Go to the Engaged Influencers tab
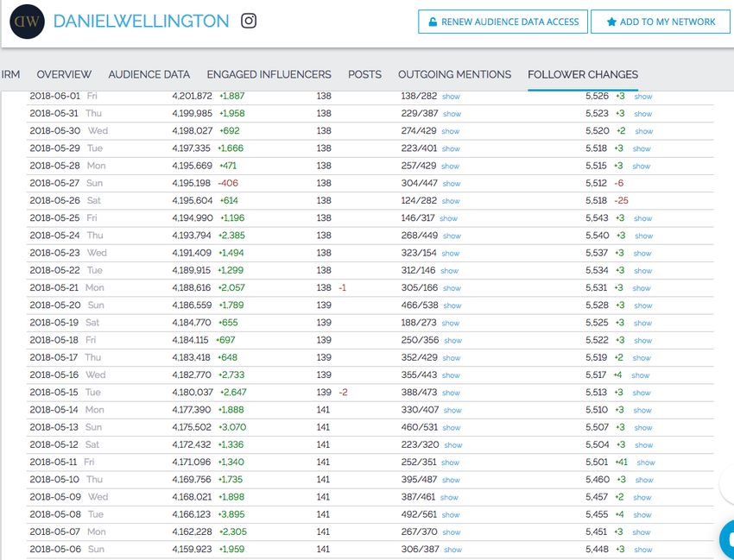The height and width of the screenshot is (560, 734). click(x=269, y=74)
